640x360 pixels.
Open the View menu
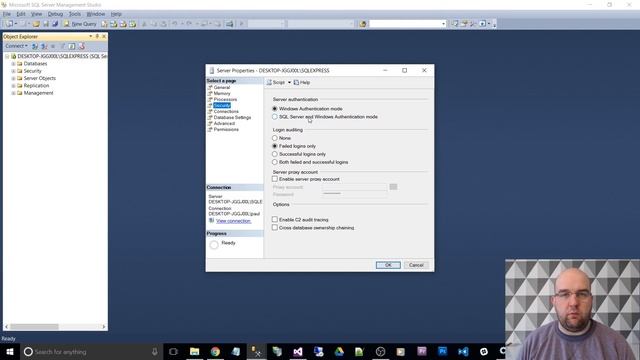coord(36,14)
